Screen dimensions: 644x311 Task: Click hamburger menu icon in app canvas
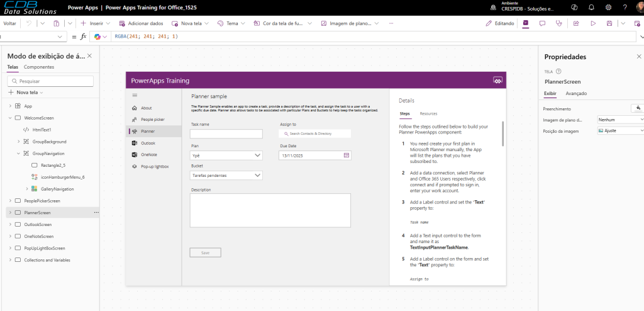[135, 95]
